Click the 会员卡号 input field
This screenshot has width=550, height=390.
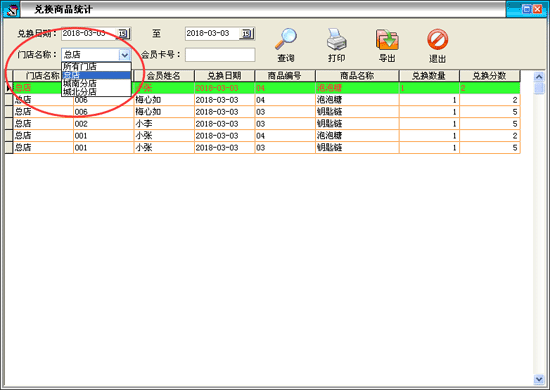(220, 55)
